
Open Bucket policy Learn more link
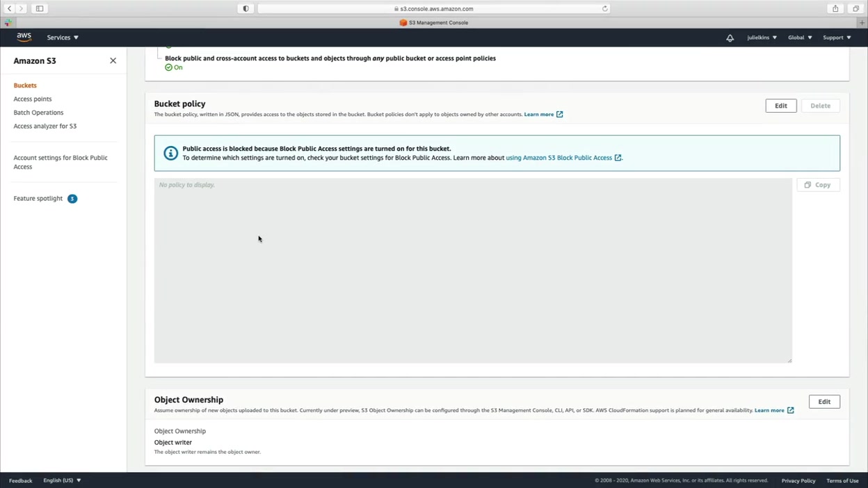[543, 114]
